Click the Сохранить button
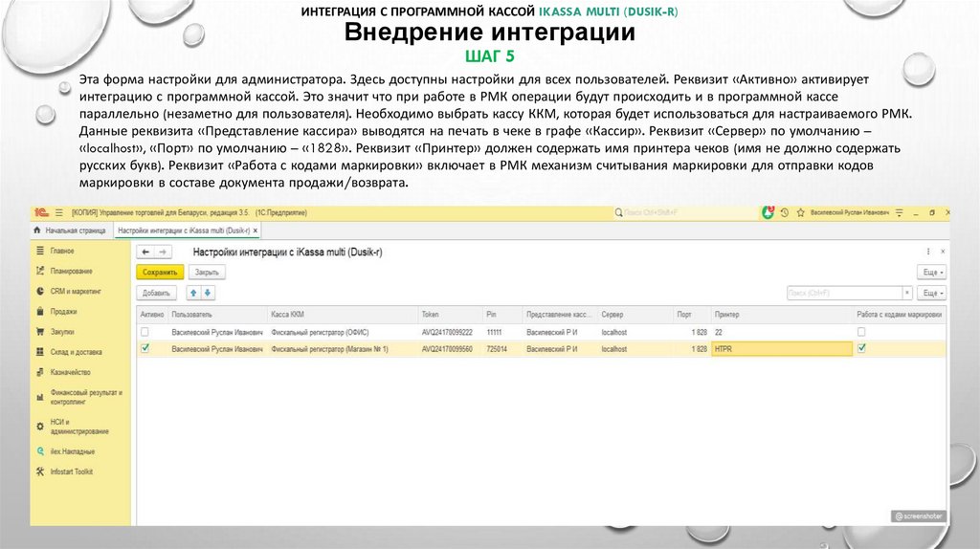Screen dimensions: 980x549 click(x=160, y=273)
